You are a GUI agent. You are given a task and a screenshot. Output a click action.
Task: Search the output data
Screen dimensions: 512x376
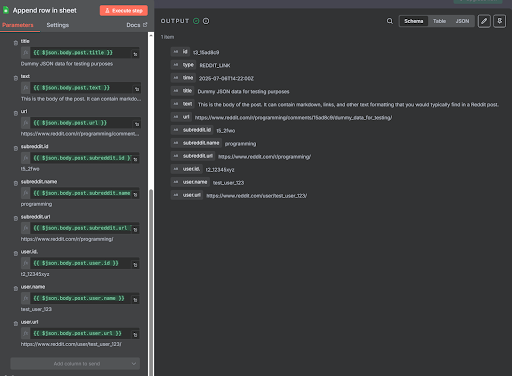[x=390, y=21]
